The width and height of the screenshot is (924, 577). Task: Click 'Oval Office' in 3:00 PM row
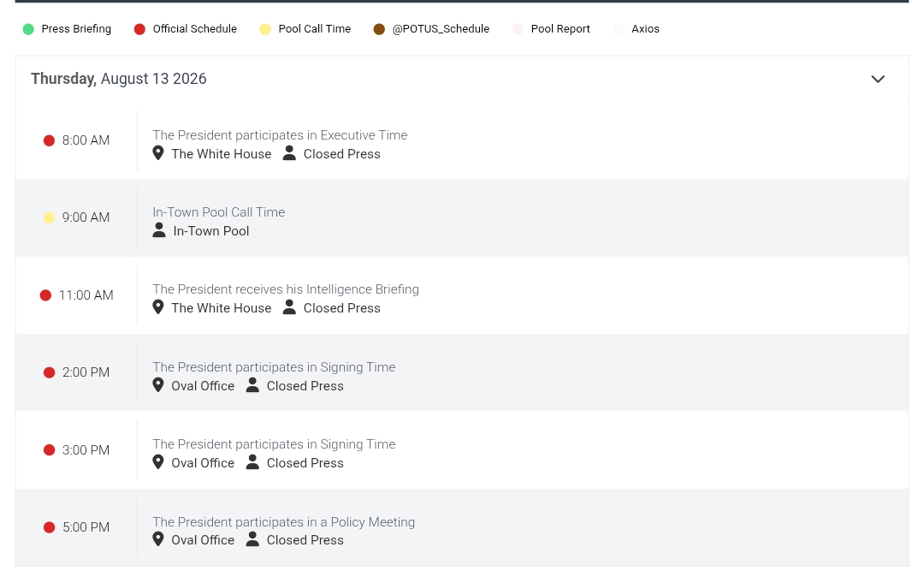pos(203,463)
